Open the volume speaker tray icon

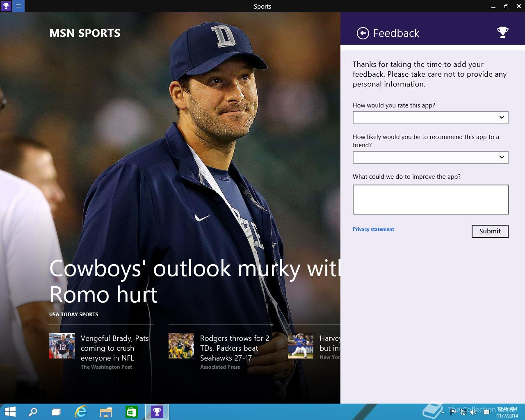[x=473, y=412]
